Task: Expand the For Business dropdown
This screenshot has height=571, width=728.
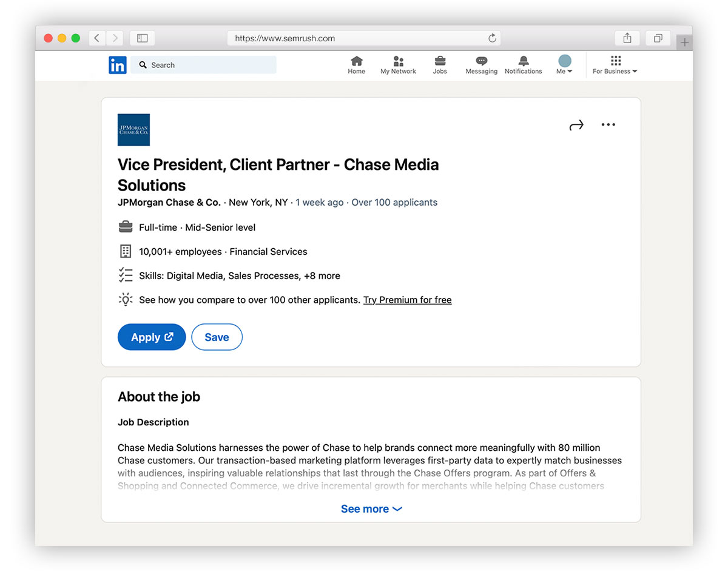Action: pos(615,65)
